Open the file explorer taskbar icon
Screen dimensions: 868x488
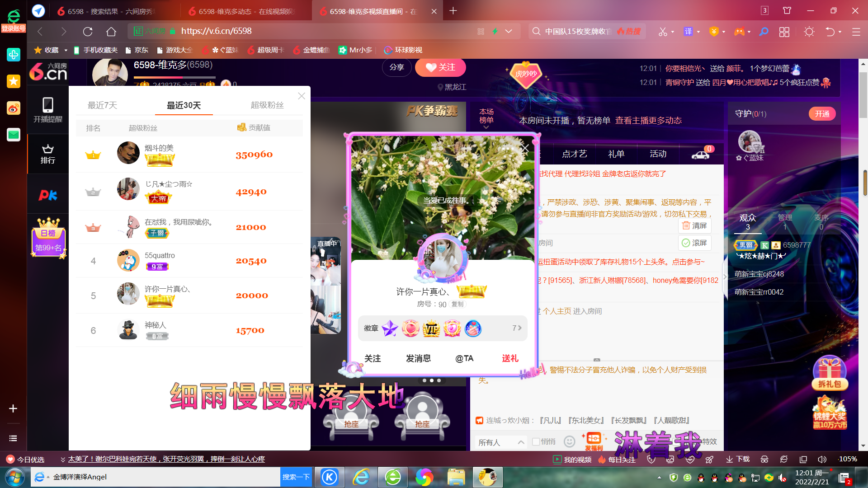pyautogui.click(x=456, y=477)
